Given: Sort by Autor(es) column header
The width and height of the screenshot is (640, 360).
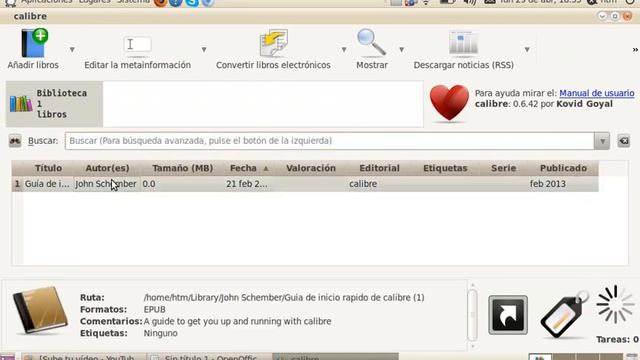Looking at the screenshot, I should coord(107,168).
